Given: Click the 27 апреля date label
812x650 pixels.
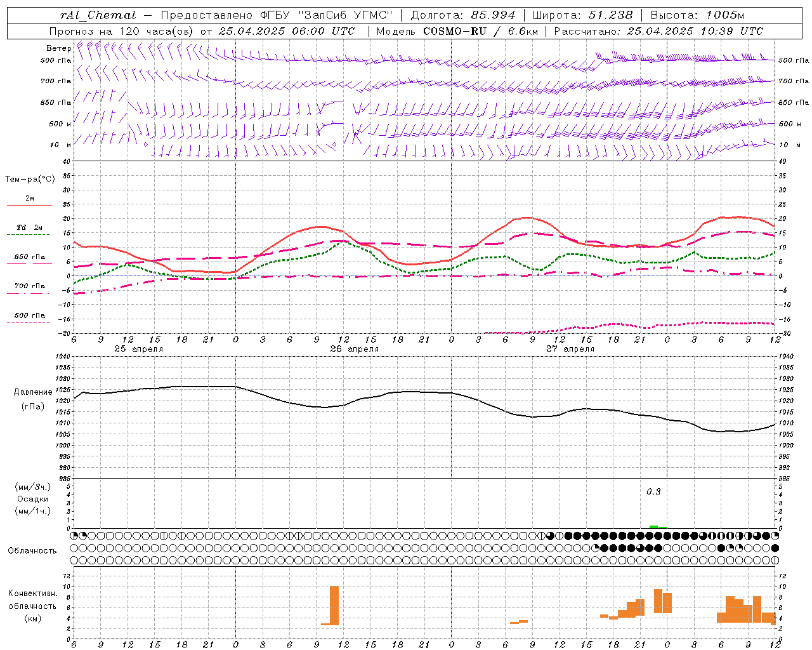Looking at the screenshot, I should 570,349.
